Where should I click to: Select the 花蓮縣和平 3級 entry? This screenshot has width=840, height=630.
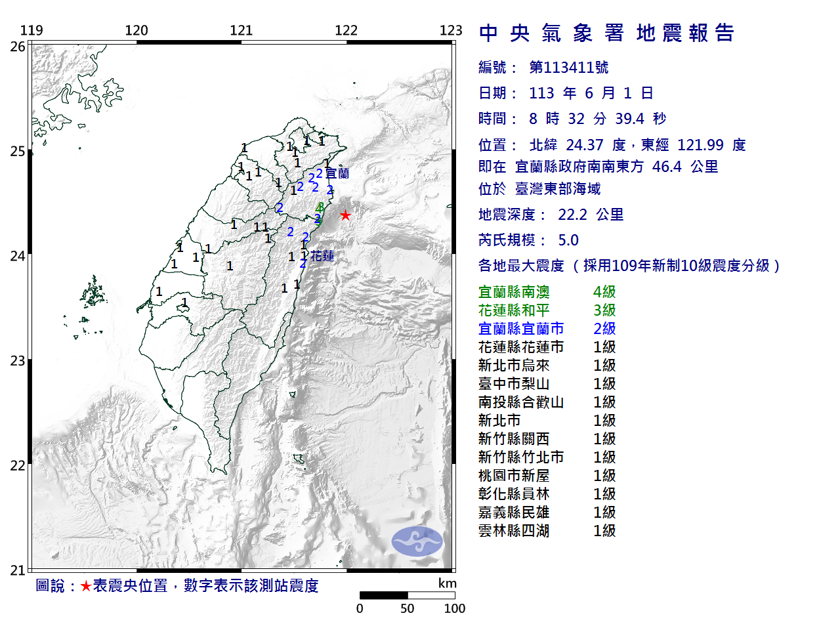click(547, 310)
